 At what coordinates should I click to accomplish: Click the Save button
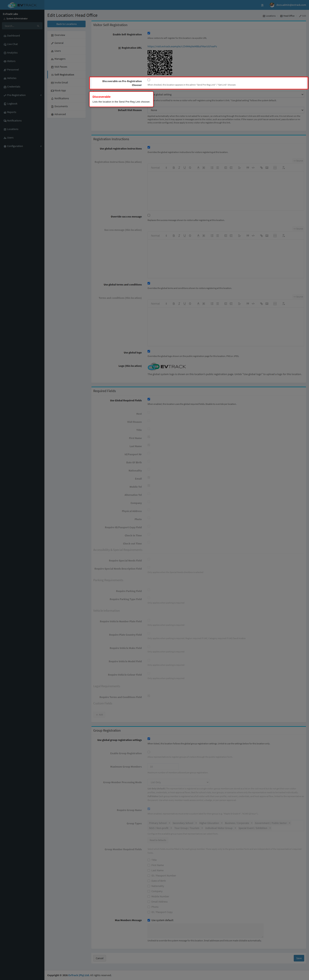[299, 958]
